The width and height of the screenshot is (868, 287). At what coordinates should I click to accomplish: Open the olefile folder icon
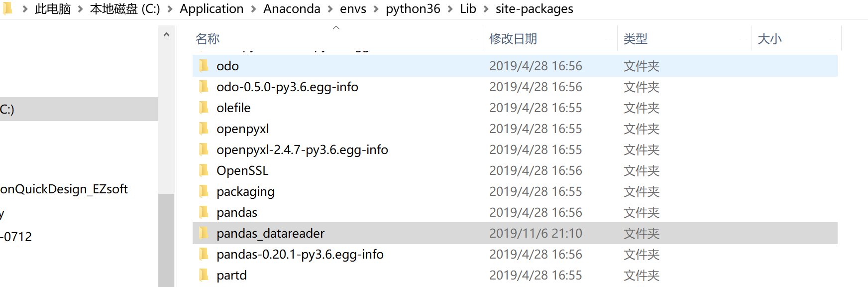click(x=204, y=107)
